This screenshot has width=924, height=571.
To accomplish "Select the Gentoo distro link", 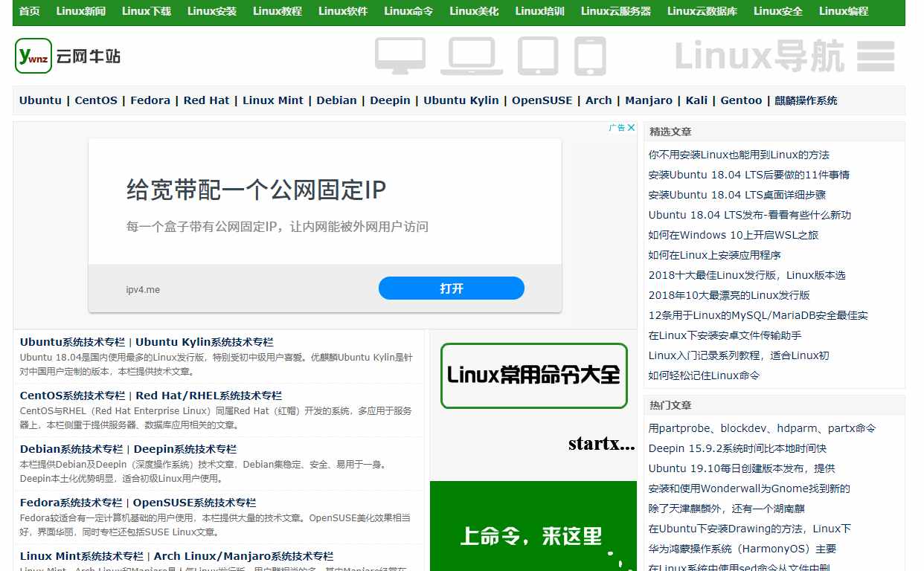I will (742, 100).
